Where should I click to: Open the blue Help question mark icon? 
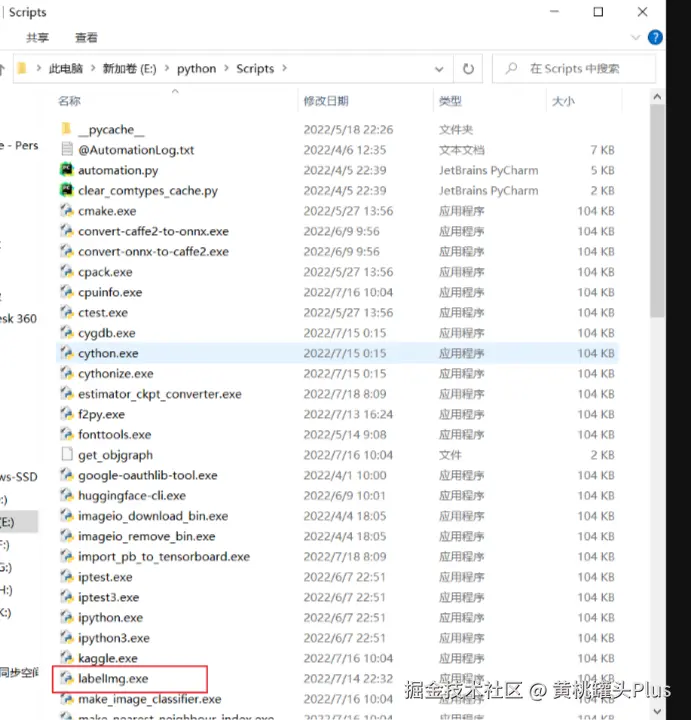point(655,37)
